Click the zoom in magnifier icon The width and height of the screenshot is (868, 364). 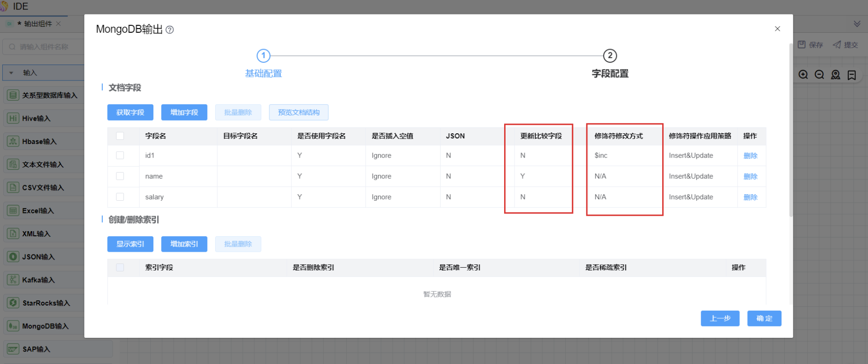803,75
